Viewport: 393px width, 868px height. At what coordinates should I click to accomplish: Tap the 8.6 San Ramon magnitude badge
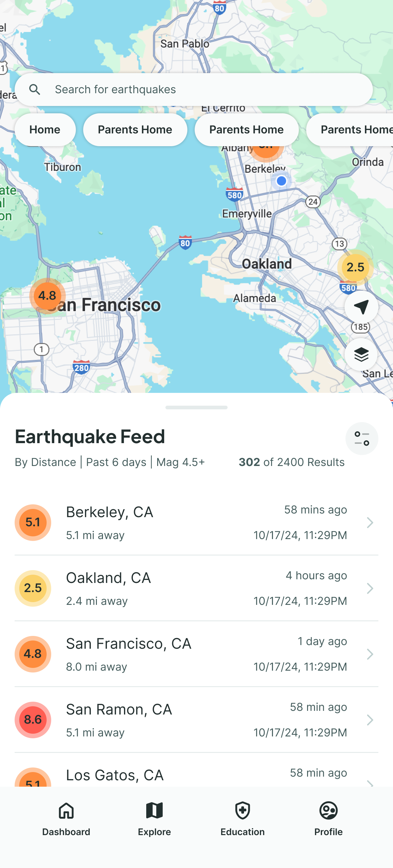tap(33, 720)
